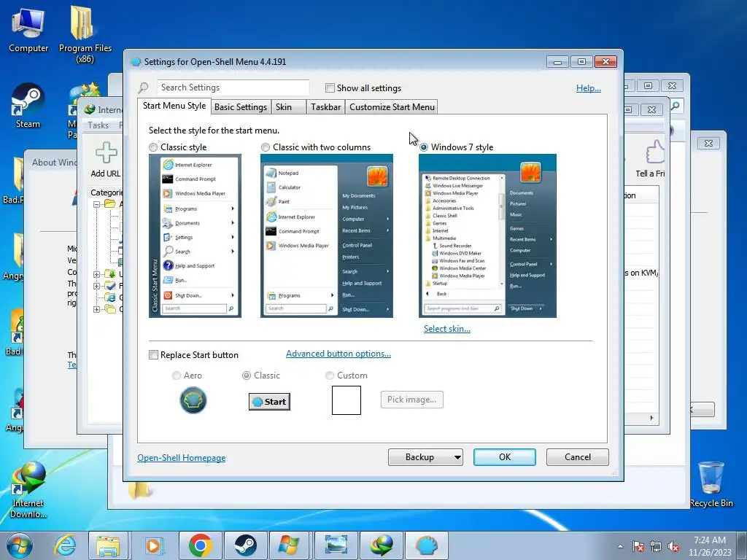
Task: Click the search magnifier icon in the settings dialog
Action: [144, 87]
